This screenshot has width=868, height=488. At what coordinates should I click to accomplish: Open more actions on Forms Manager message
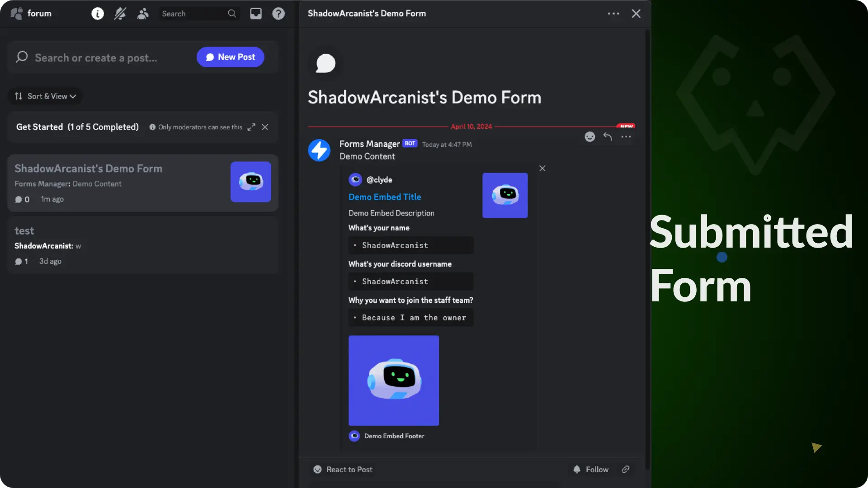point(626,136)
